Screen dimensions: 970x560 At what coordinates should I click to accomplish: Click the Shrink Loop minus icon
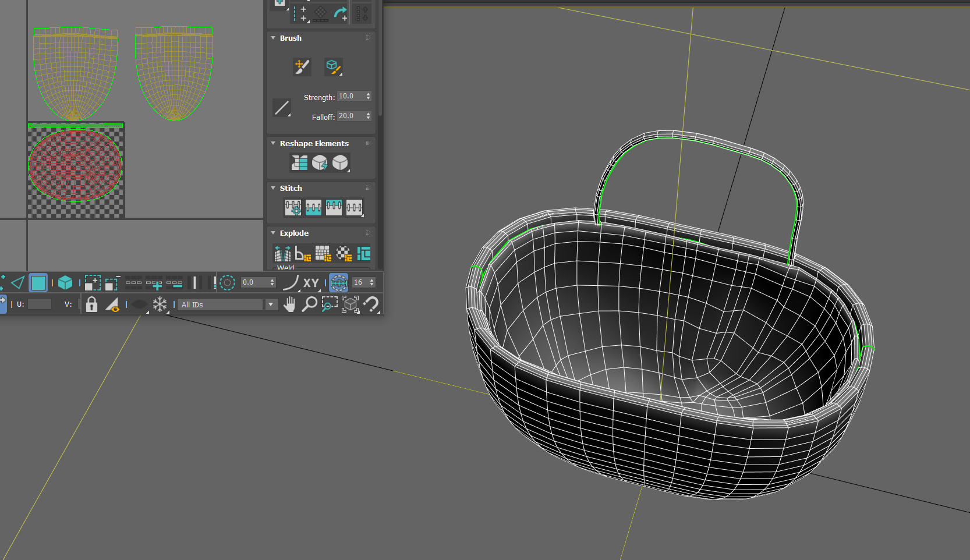tap(175, 283)
